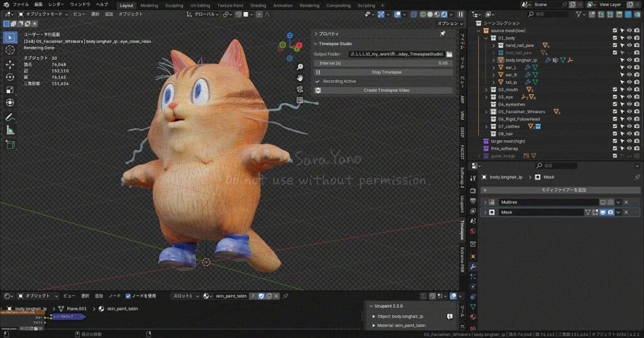Toggle Multires modifier render camera icon

[611, 202]
